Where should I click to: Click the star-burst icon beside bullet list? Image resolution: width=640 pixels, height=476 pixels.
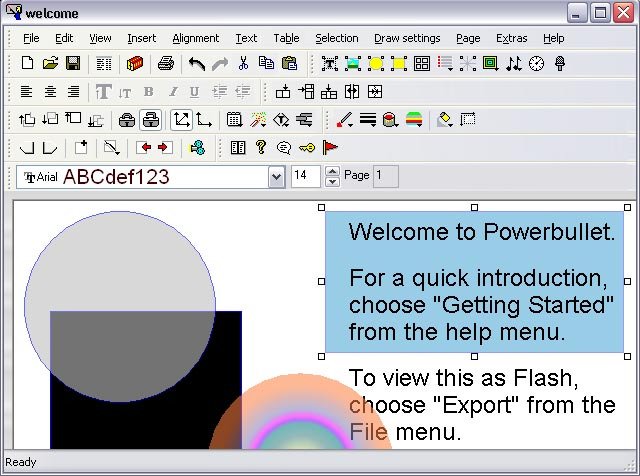coord(468,64)
